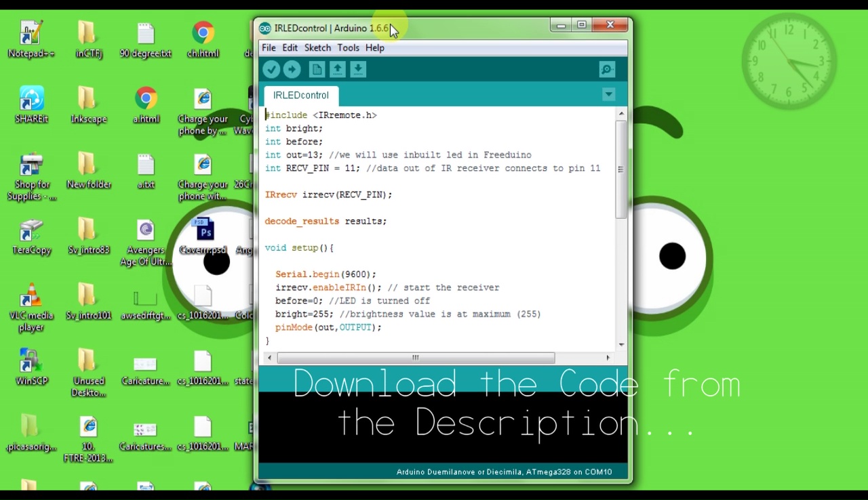Select the Shop for Supplies printer shortcut
Screen dimensions: 868x500
(x=31, y=178)
